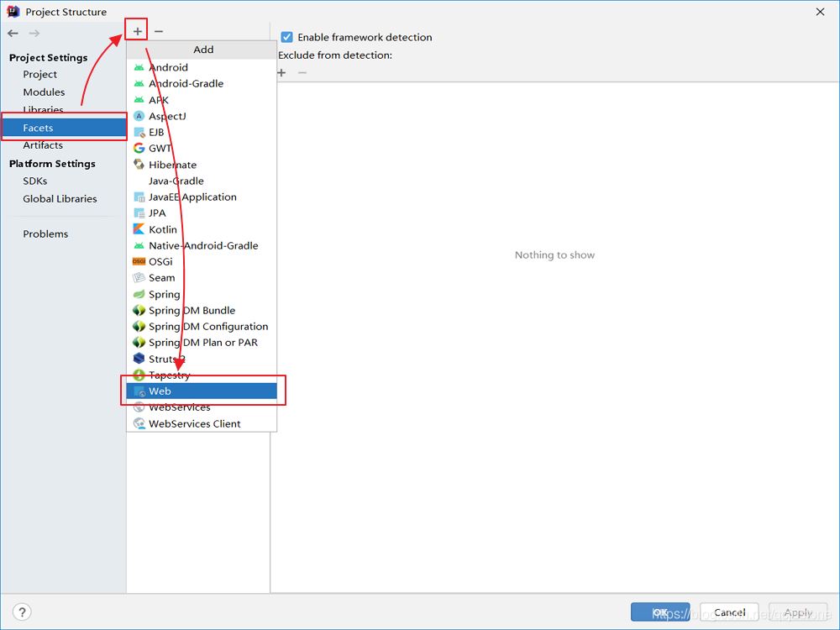
Task: Go back with the left arrow icon
Action: pos(13,33)
